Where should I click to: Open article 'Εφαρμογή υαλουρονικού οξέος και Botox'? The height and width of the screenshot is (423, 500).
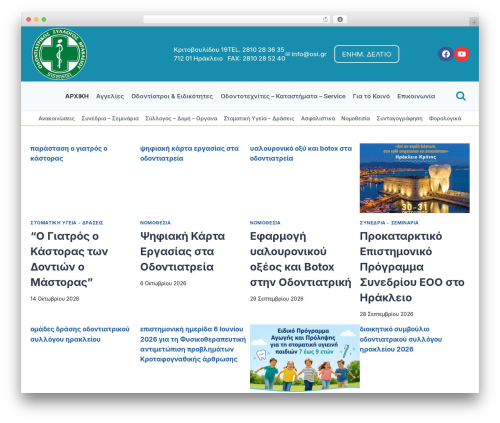coord(301,259)
